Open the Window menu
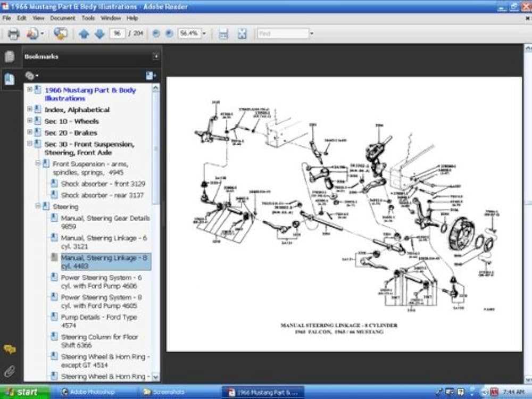The height and width of the screenshot is (399, 532). [x=111, y=18]
